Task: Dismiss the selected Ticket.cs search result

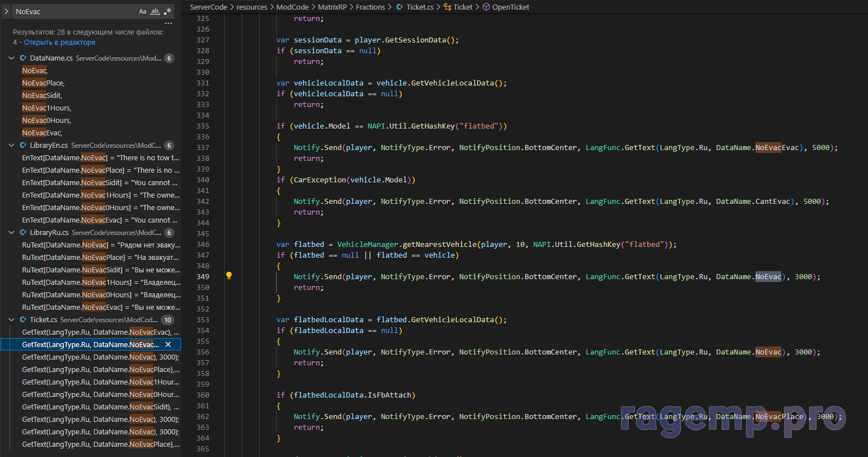Action: click(x=168, y=344)
